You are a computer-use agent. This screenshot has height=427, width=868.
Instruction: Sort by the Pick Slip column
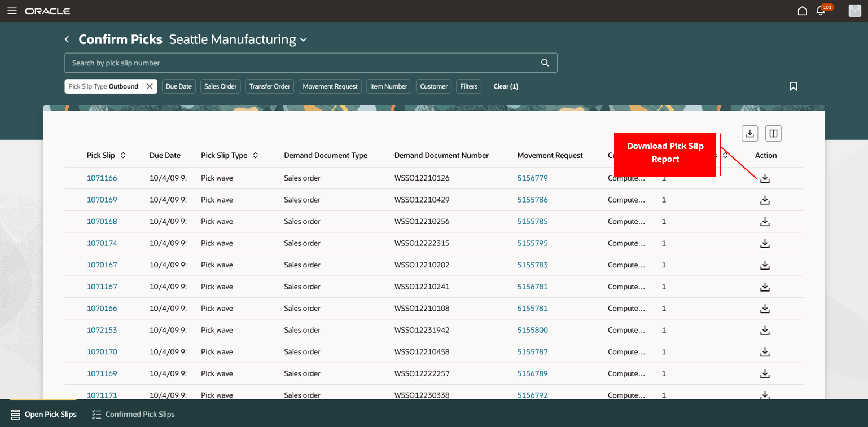pos(123,155)
